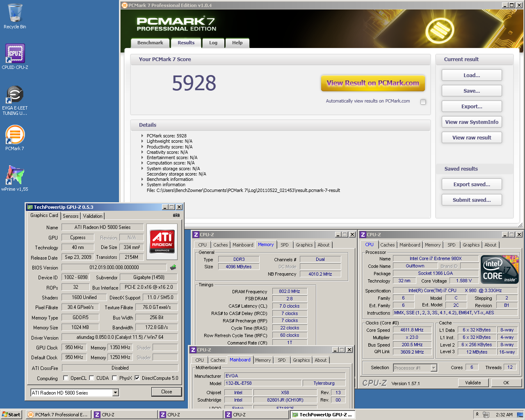Open the Help tab in PCMark
The height and width of the screenshot is (420, 525).
point(237,43)
